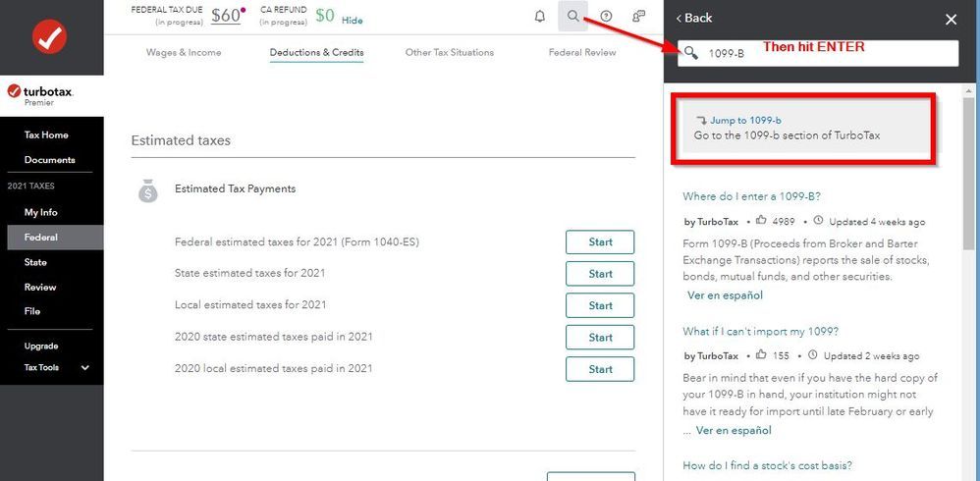Click the help question mark icon
The width and height of the screenshot is (980, 481).
click(x=606, y=17)
